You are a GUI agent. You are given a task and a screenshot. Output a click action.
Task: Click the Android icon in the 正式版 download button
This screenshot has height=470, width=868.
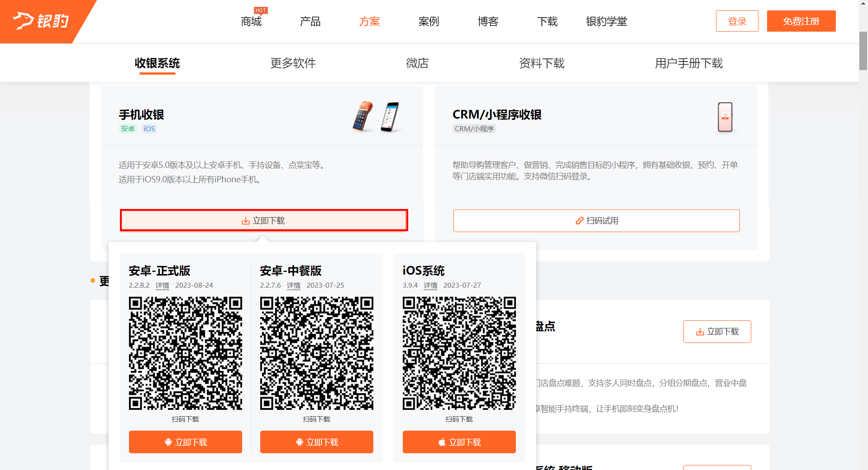(168, 442)
